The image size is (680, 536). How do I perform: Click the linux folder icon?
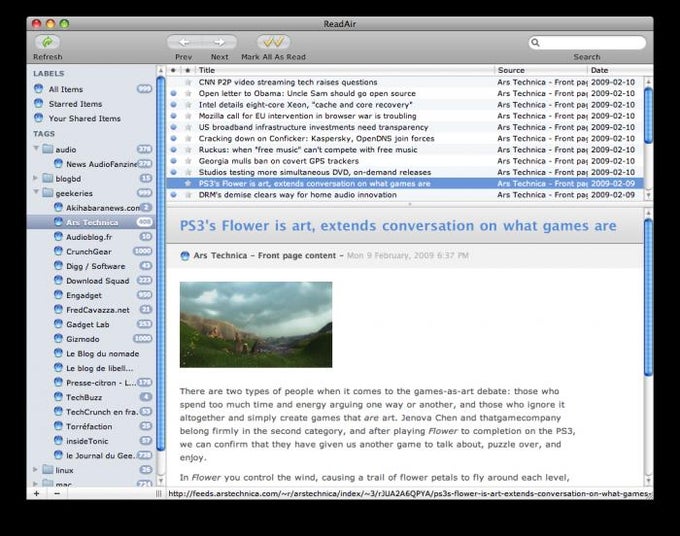click(48, 470)
